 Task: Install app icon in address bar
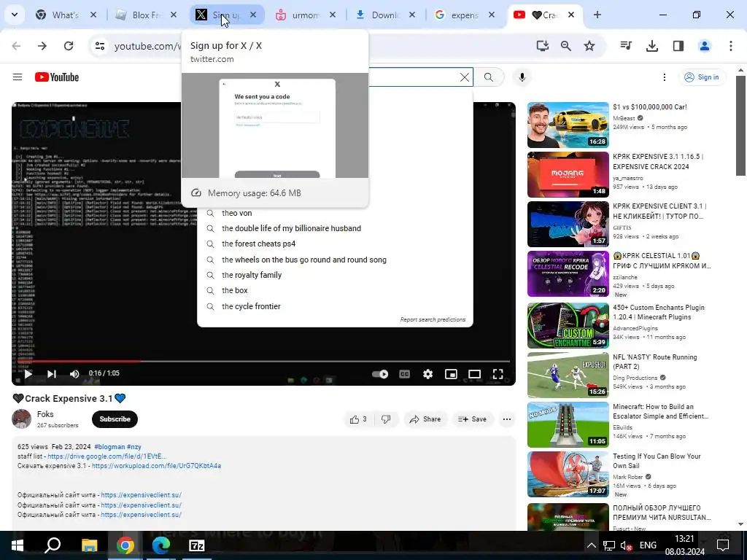tap(542, 46)
